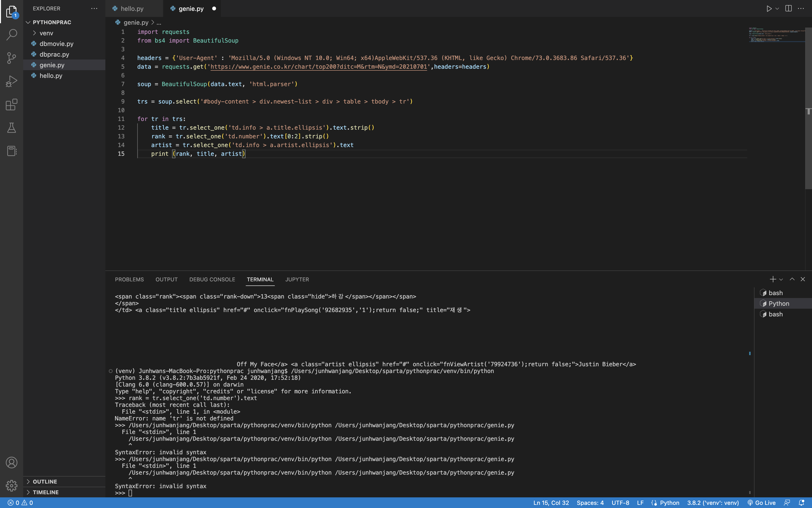The width and height of the screenshot is (812, 508).
Task: Open the Accounts menu
Action: point(11,463)
